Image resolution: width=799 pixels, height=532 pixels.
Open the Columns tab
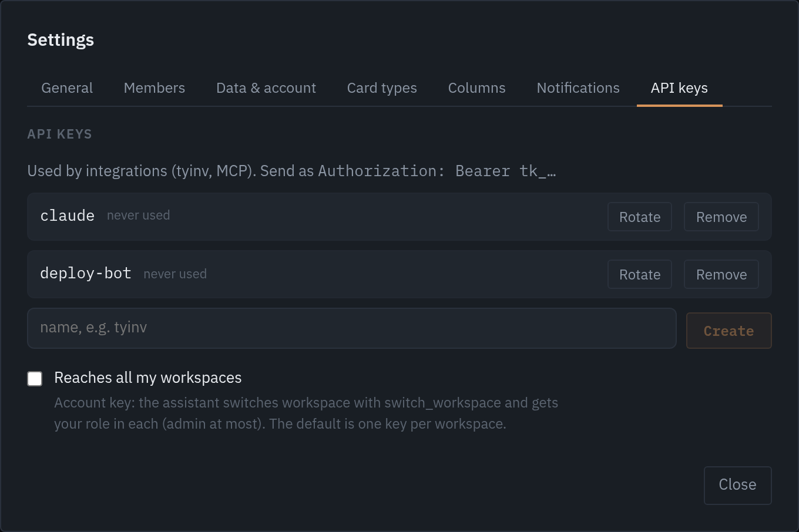pyautogui.click(x=476, y=88)
